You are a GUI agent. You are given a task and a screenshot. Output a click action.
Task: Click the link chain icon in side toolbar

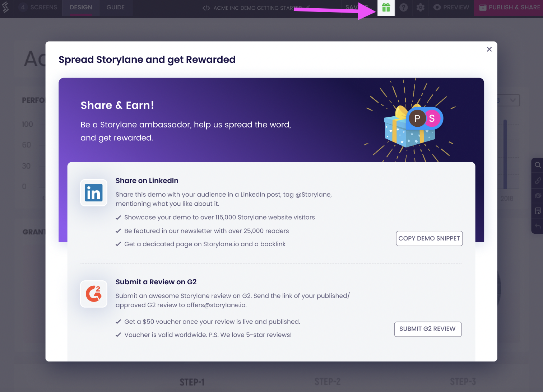pyautogui.click(x=538, y=181)
